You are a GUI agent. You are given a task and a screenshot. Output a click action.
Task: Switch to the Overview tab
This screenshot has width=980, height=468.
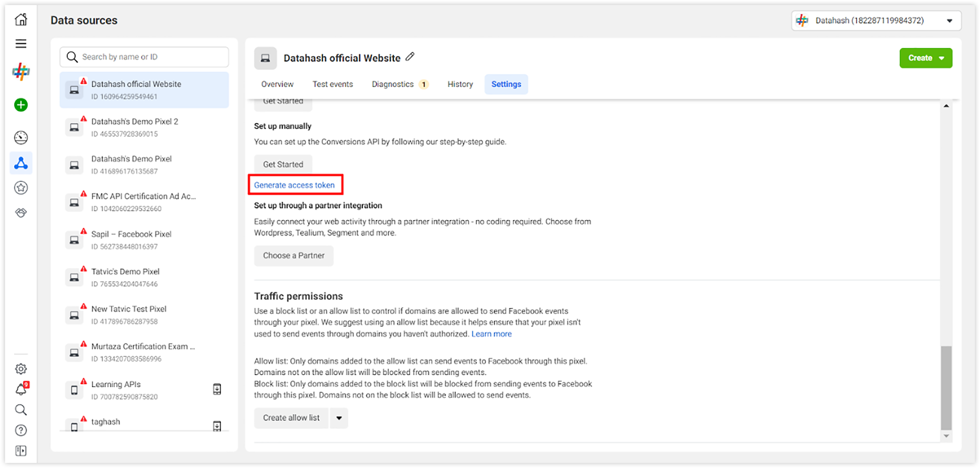point(277,84)
